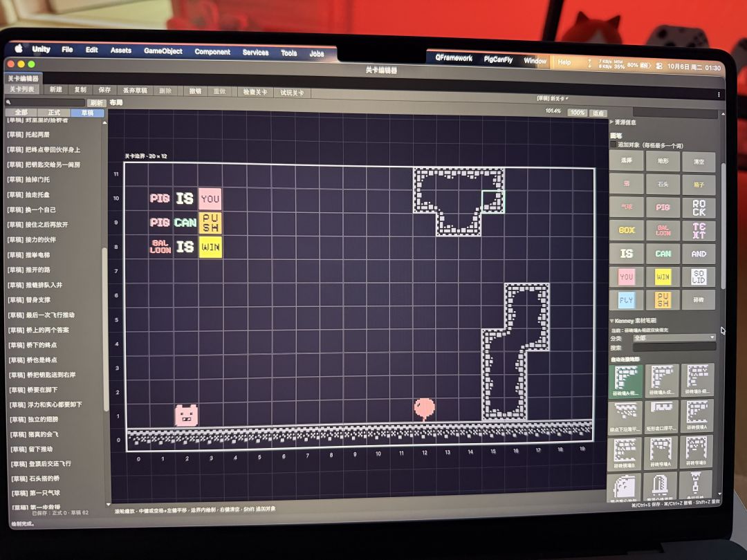Collapse the Kenney 素材笔刷 section
The height and width of the screenshot is (560, 747).
634,321
